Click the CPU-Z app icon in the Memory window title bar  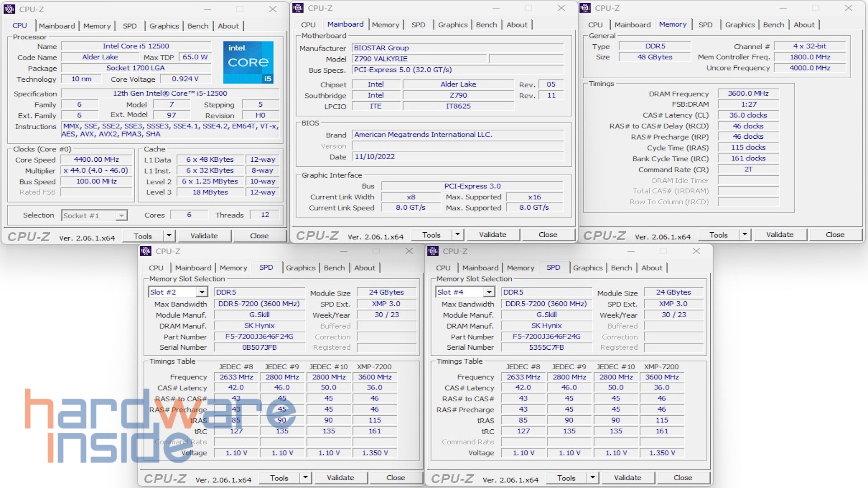click(585, 8)
